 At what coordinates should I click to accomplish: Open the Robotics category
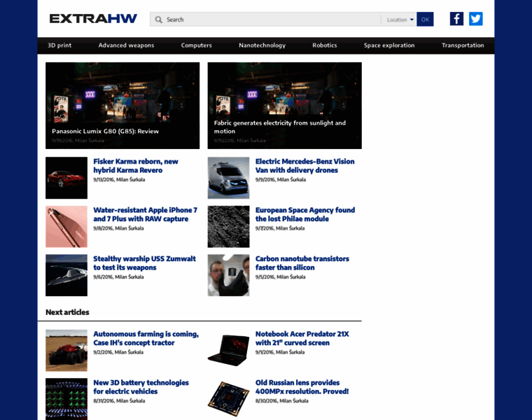tap(325, 45)
